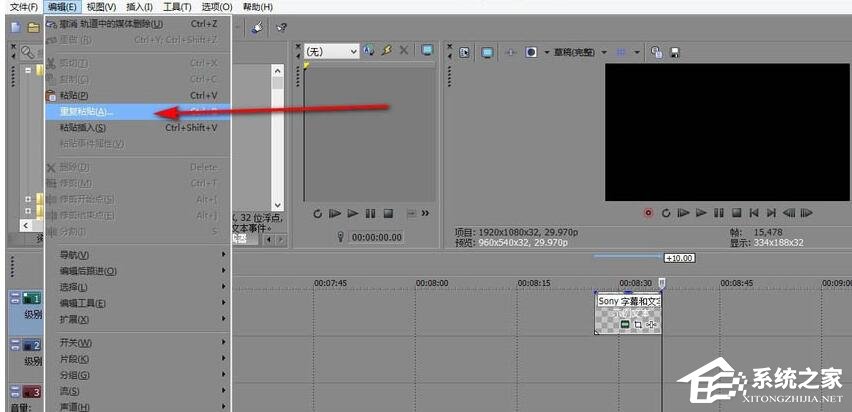Click the 编辑(E) menu title
Viewport: 852px width, 412px height.
coord(62,7)
